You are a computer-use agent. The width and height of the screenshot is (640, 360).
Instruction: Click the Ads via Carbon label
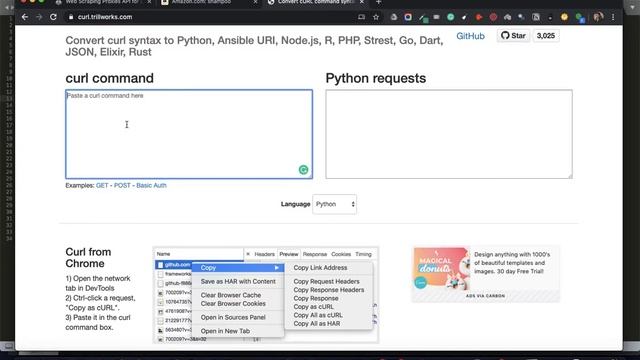coord(485,296)
